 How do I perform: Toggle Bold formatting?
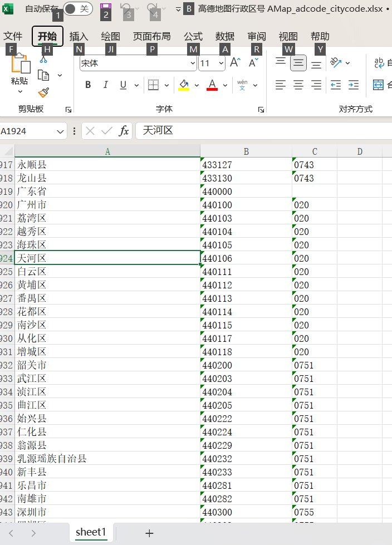coord(88,85)
